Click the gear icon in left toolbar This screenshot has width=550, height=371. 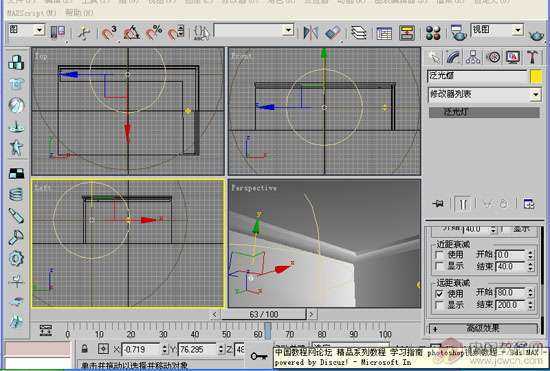pos(16,258)
